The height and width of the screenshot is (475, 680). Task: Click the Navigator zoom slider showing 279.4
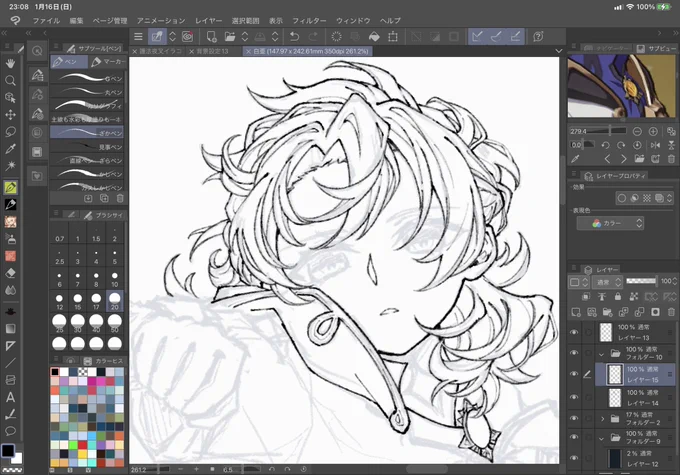point(598,131)
